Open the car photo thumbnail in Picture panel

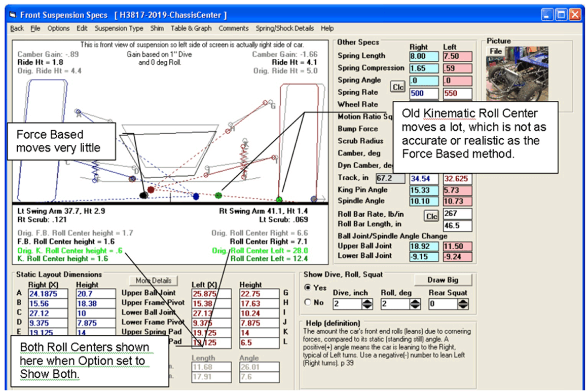click(x=518, y=74)
